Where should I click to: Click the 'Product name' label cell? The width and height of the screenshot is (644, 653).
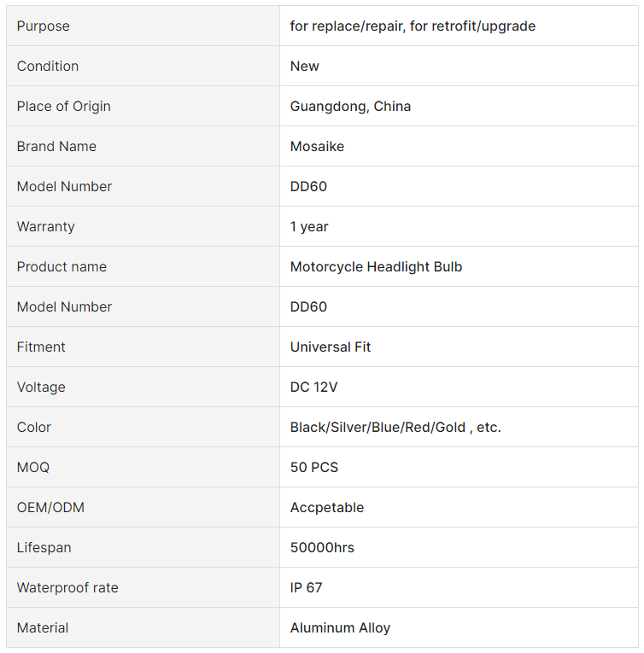tap(143, 266)
